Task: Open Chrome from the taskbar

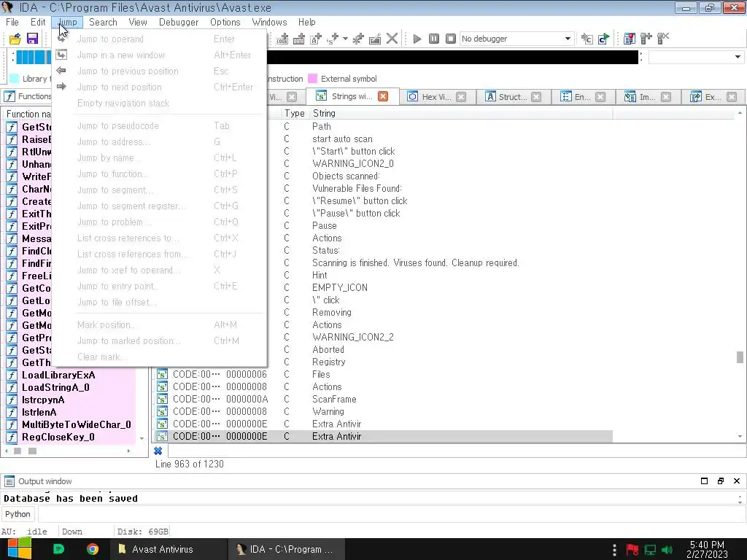Action: point(93,549)
